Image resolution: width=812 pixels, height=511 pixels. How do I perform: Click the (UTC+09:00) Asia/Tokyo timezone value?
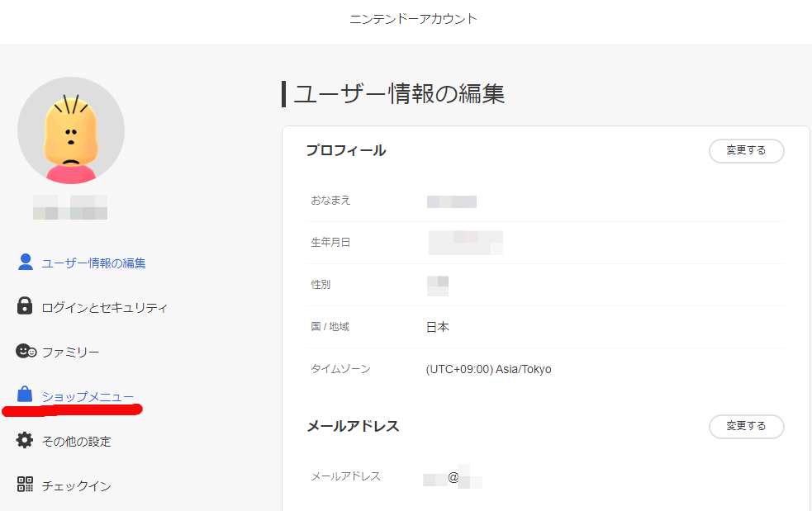pyautogui.click(x=488, y=369)
